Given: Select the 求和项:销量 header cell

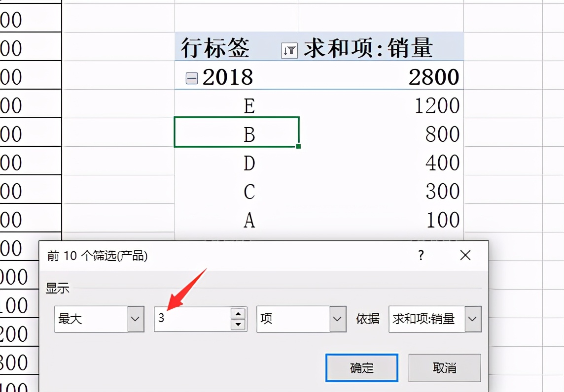Looking at the screenshot, I should coord(381,47).
